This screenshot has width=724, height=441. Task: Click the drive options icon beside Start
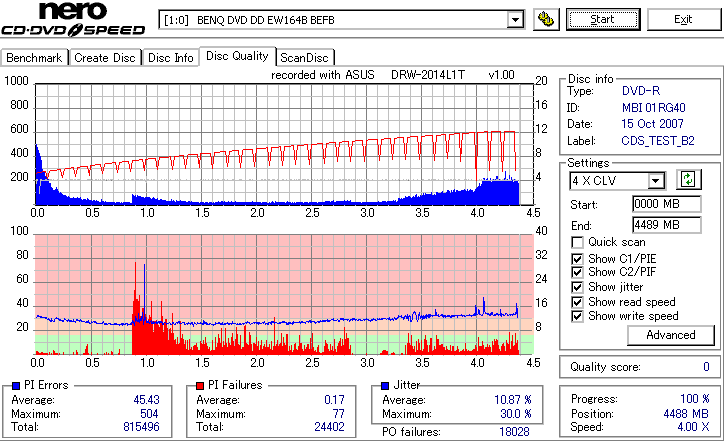click(x=546, y=19)
